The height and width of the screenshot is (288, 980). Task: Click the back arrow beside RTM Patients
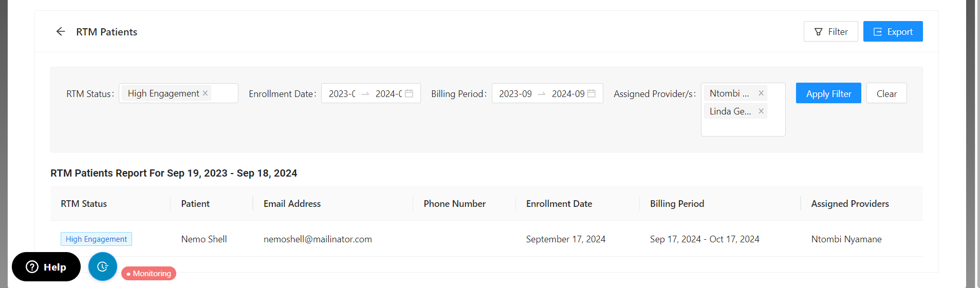[x=61, y=32]
